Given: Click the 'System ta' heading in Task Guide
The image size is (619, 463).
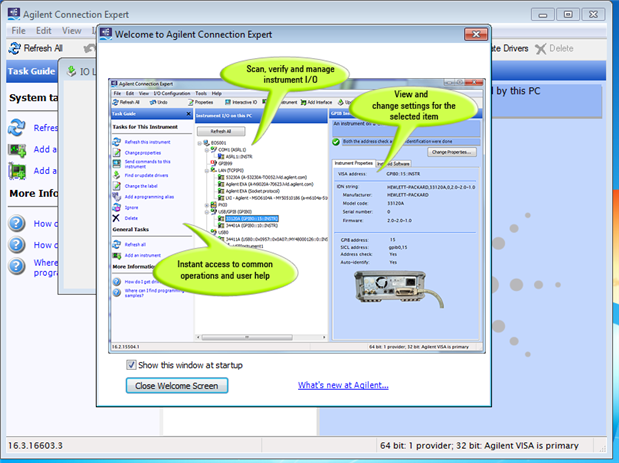Looking at the screenshot, I should click(x=34, y=97).
